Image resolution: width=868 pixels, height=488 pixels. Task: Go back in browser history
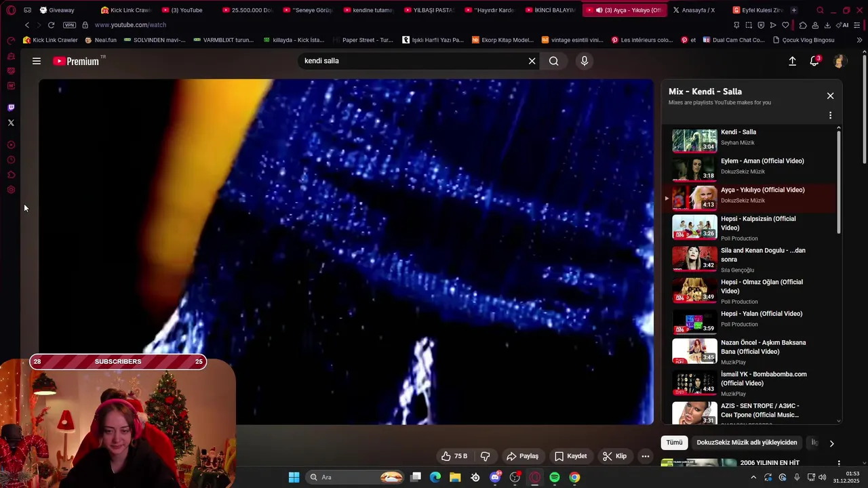27,25
